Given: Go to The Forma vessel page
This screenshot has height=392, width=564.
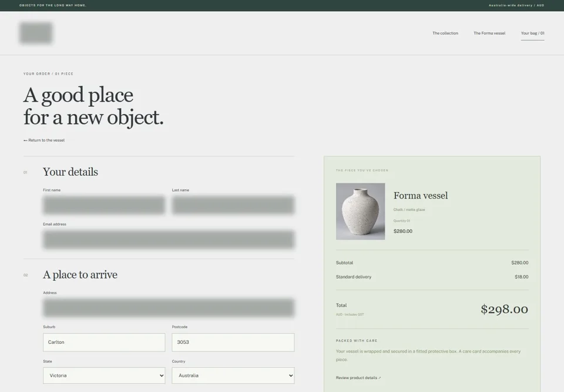Looking at the screenshot, I should [x=489, y=33].
